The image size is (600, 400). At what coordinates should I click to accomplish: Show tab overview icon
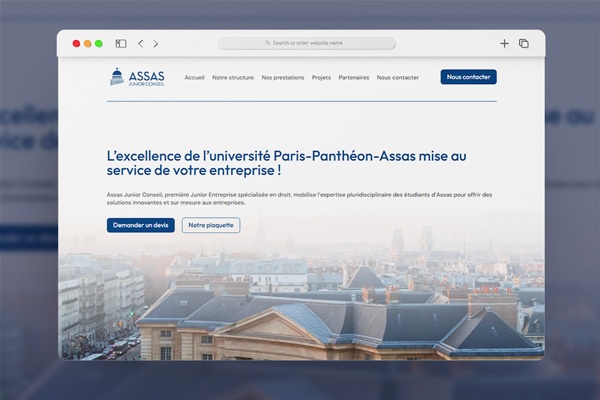pyautogui.click(x=523, y=44)
